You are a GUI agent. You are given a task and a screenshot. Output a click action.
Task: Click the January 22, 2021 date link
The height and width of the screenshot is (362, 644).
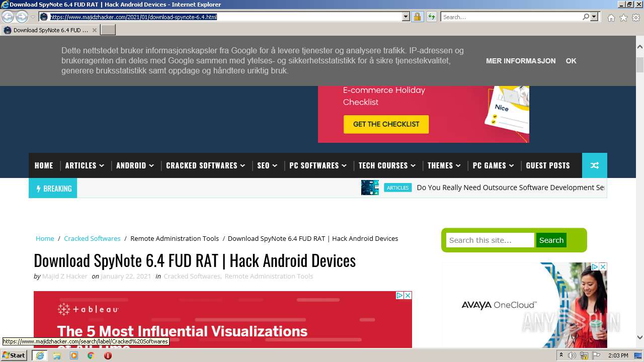pyautogui.click(x=126, y=276)
